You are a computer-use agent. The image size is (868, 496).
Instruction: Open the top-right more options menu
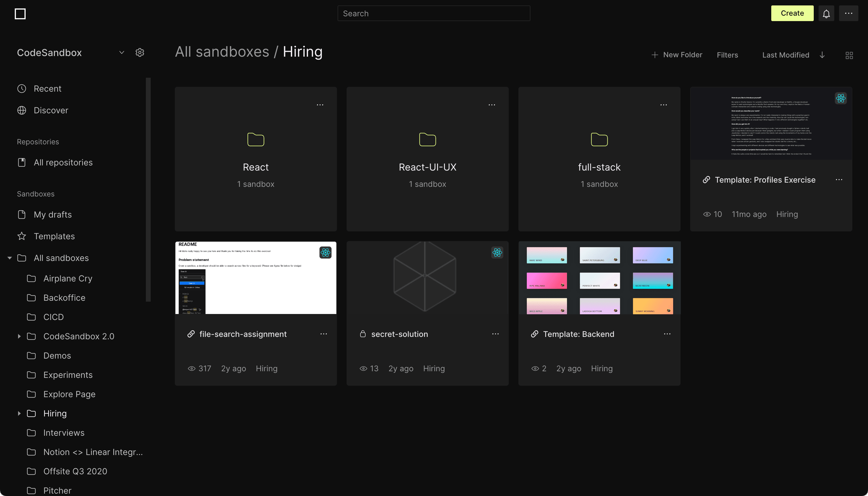[848, 13]
